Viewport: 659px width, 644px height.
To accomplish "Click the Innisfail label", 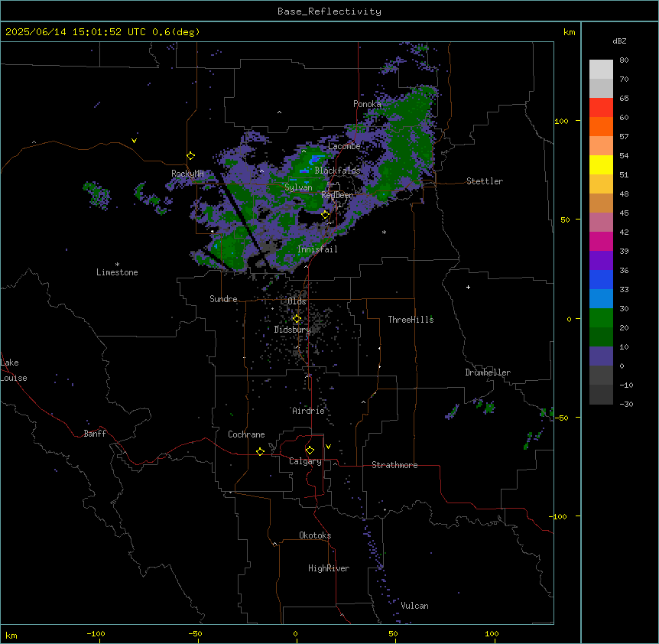I will click(x=317, y=249).
